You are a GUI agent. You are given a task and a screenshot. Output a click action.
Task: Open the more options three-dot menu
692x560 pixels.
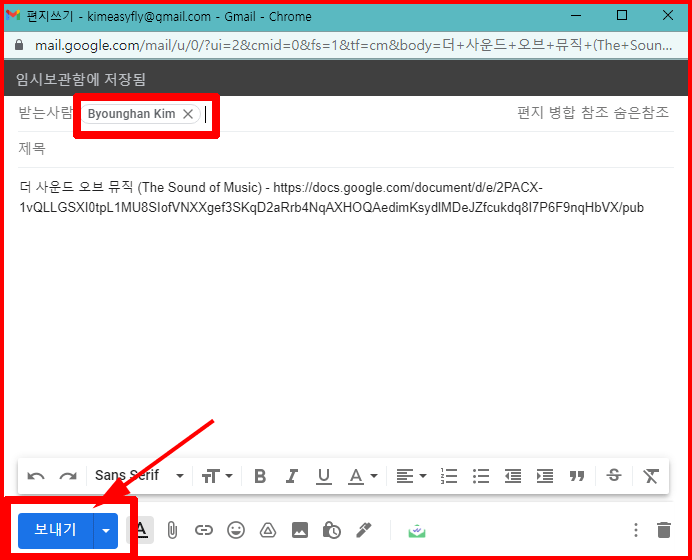coord(636,530)
